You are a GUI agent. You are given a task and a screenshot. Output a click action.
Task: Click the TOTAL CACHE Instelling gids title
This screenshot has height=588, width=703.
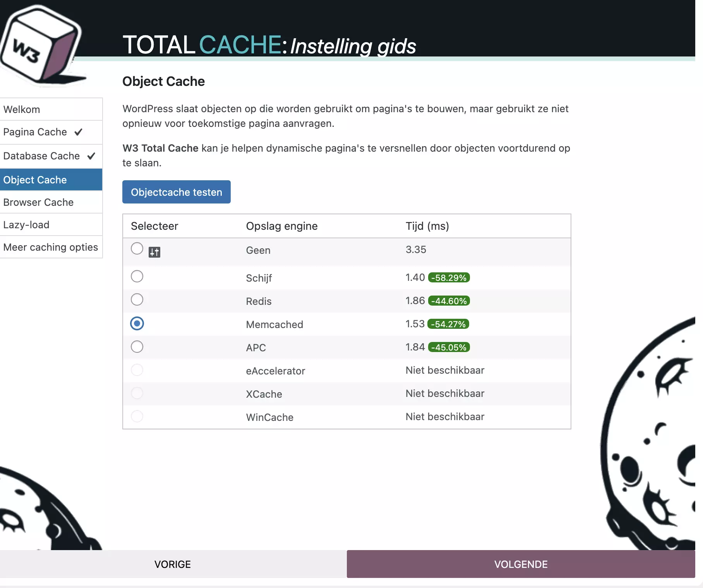click(x=269, y=45)
